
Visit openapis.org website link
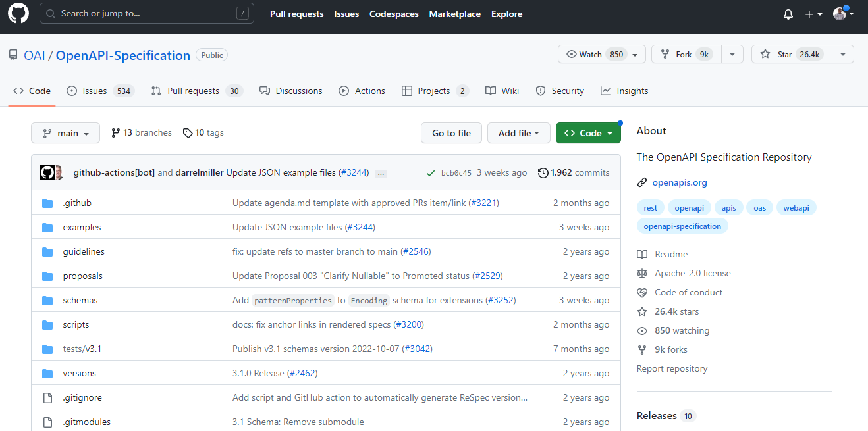(680, 182)
